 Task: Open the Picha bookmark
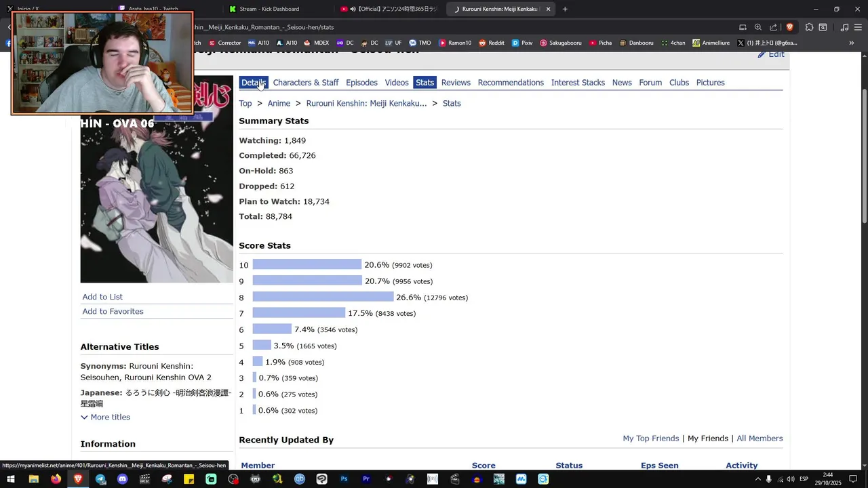click(601, 43)
